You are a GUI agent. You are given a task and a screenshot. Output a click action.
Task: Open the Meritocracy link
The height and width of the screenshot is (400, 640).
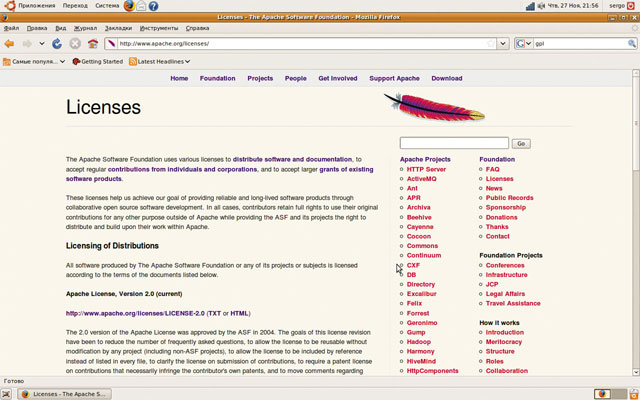click(504, 342)
